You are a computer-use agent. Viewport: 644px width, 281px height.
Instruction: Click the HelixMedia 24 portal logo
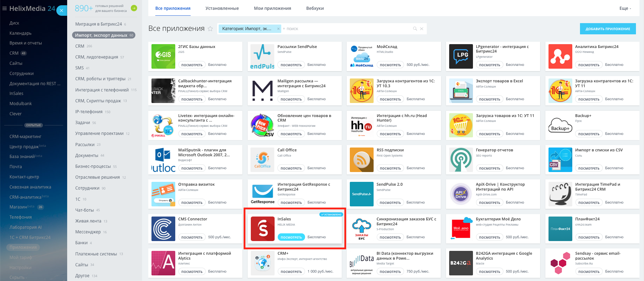click(x=32, y=8)
